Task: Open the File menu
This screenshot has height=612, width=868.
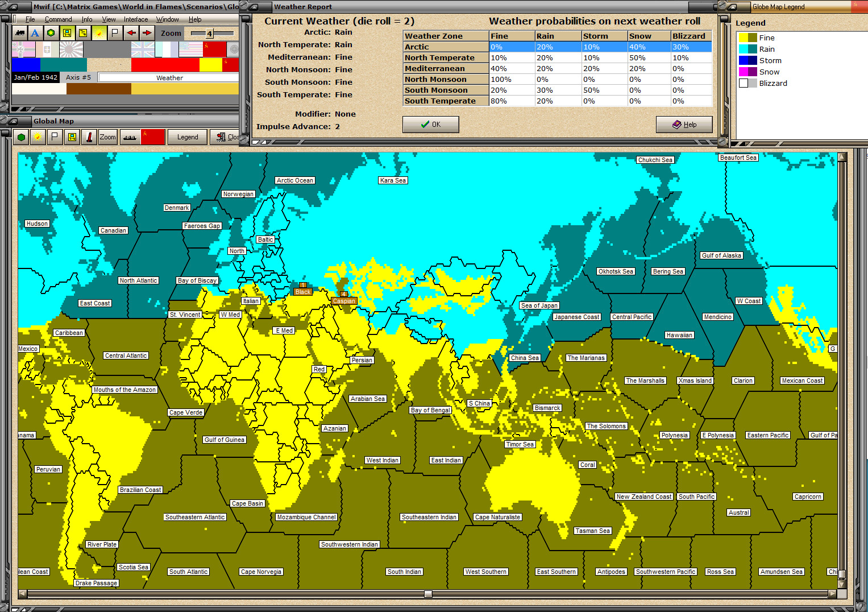Action: point(30,19)
